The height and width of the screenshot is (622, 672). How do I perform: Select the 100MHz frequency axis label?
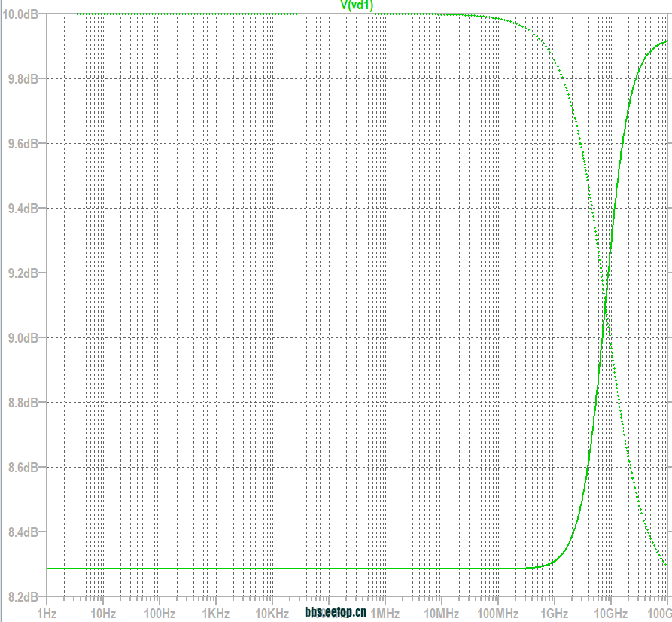click(497, 613)
